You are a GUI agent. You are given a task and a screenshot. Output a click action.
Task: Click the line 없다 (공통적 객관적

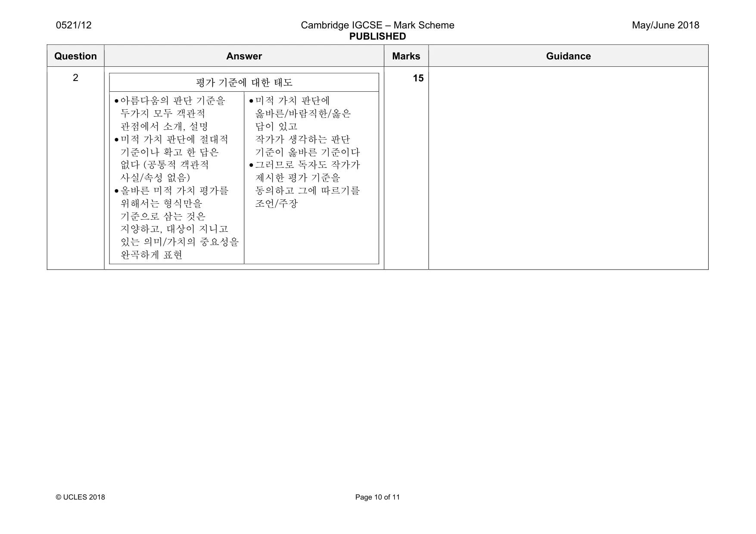click(165, 165)
